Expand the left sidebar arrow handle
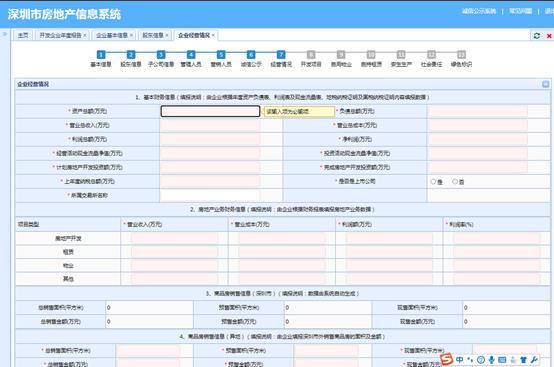The image size is (554, 367). click(x=5, y=34)
